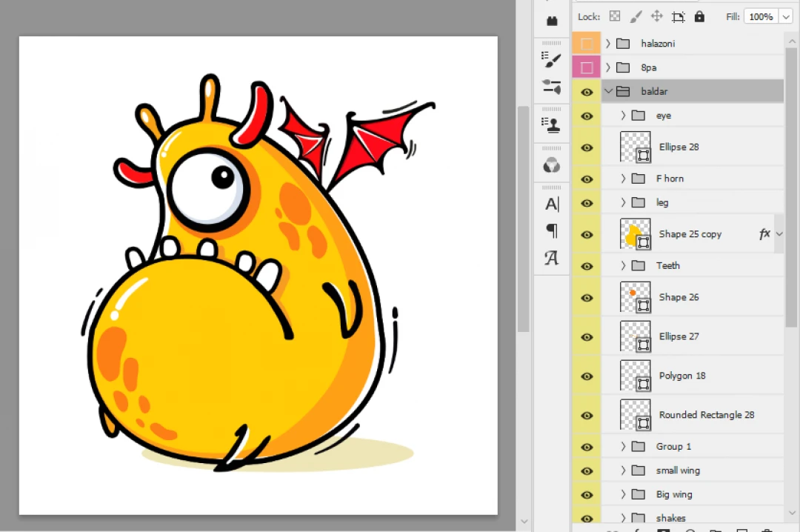The height and width of the screenshot is (532, 800).
Task: Show the hidden halazoni group
Action: pos(587,44)
